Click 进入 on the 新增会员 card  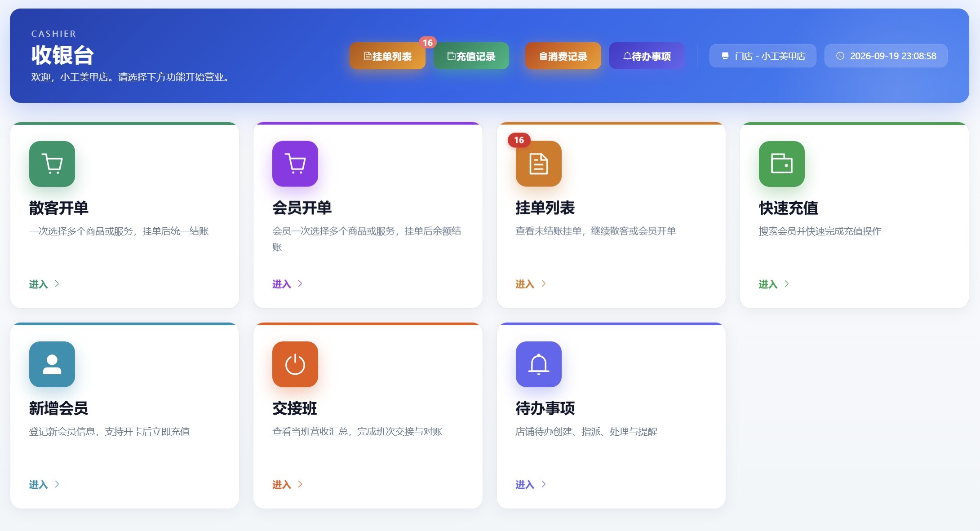tap(44, 484)
